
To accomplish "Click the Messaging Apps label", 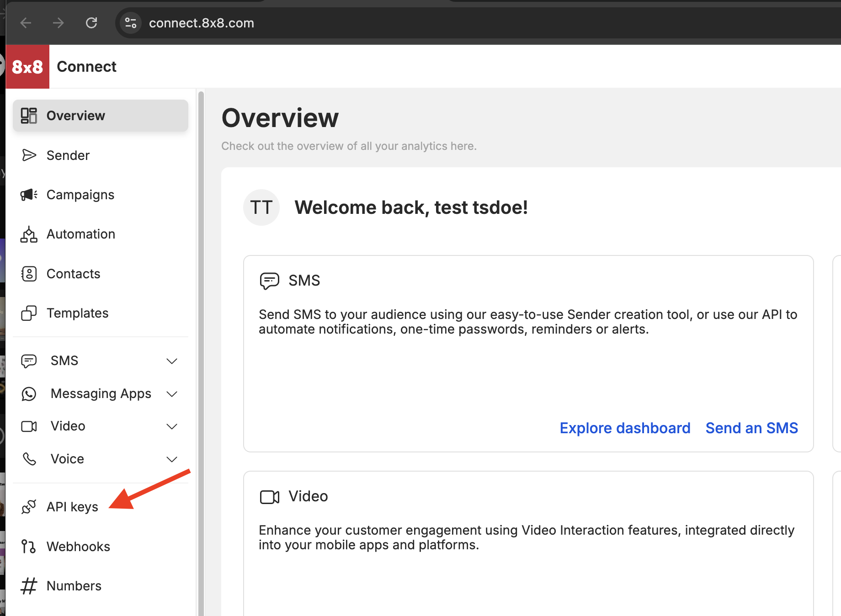I will pyautogui.click(x=101, y=394).
